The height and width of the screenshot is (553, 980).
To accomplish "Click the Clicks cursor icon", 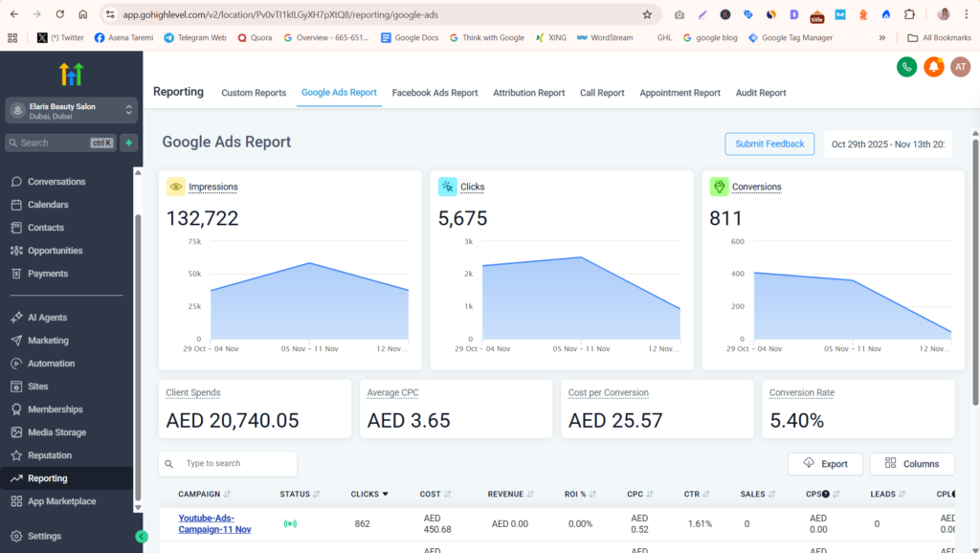I will click(448, 187).
